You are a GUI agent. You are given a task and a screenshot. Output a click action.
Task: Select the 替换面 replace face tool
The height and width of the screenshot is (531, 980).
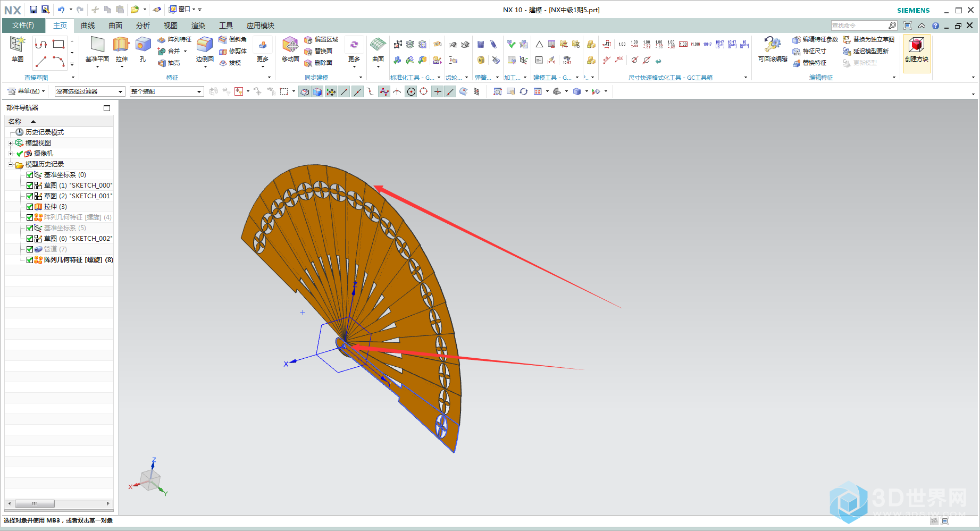[319, 52]
